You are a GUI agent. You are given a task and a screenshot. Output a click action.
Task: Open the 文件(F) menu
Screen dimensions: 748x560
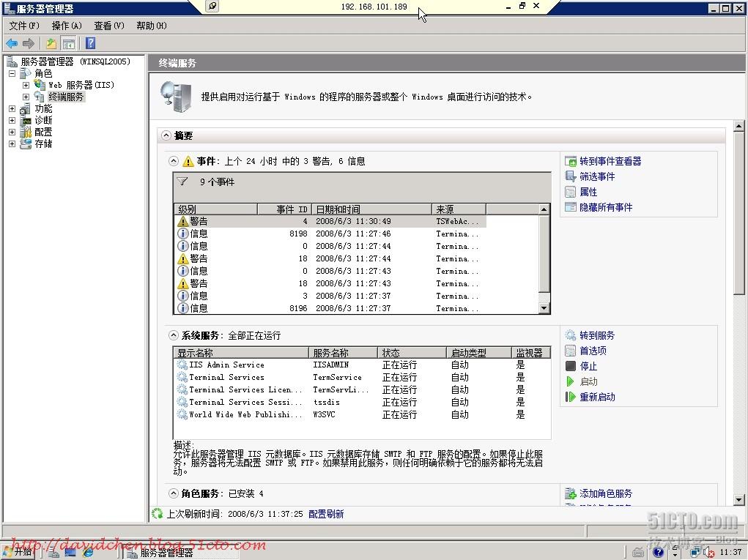click(x=24, y=26)
